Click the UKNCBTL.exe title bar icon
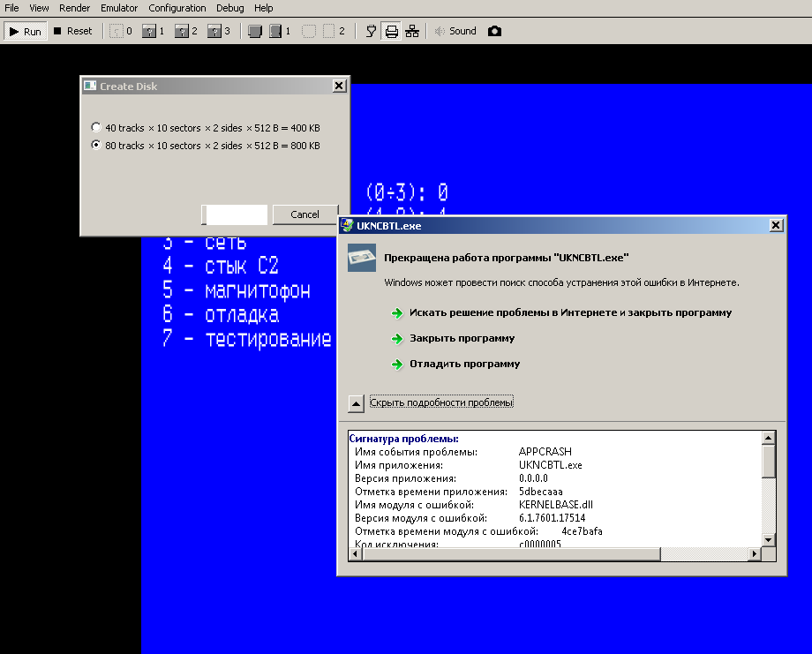This screenshot has width=812, height=654. (347, 225)
